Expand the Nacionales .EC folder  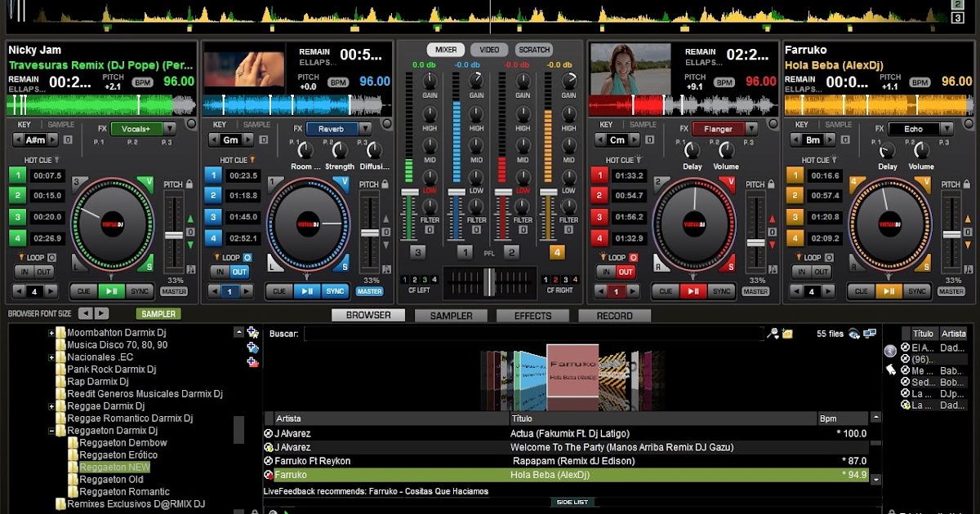tap(51, 357)
